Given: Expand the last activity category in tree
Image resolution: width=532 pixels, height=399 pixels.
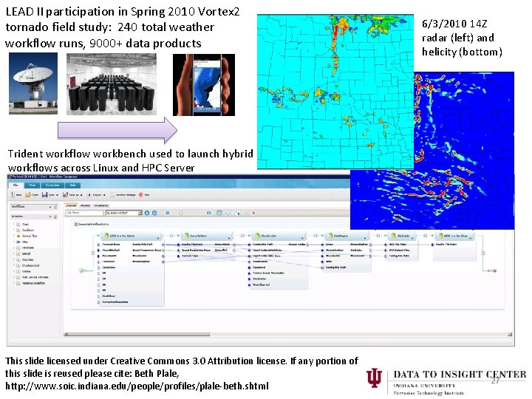Looking at the screenshot, I should pyautogui.click(x=14, y=283).
